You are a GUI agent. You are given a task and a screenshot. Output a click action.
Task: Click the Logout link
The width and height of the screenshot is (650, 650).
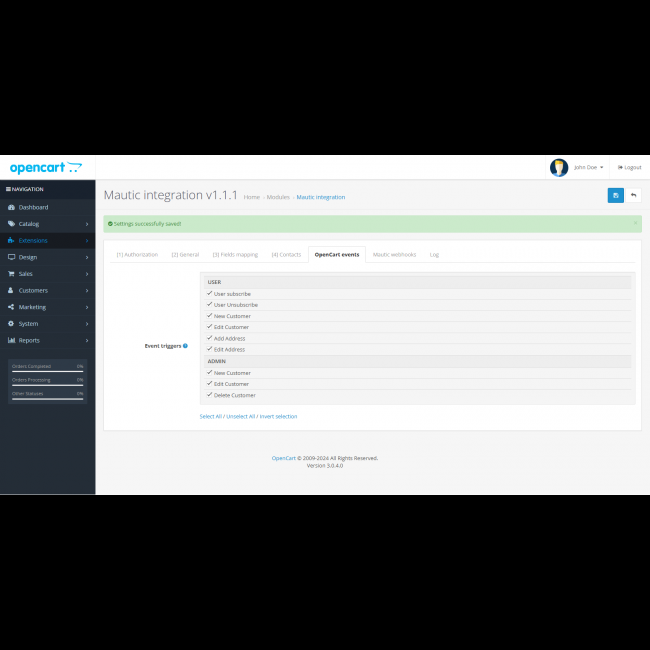(x=630, y=167)
